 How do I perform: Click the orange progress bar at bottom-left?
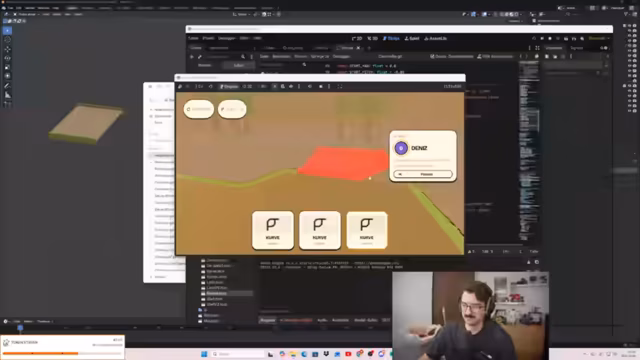pyautogui.click(x=40, y=353)
